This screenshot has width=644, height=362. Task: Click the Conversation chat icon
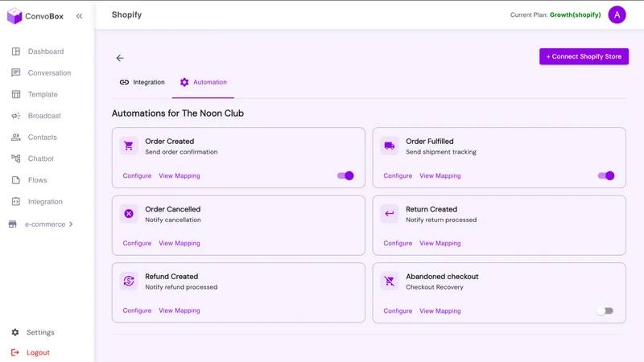tap(16, 72)
